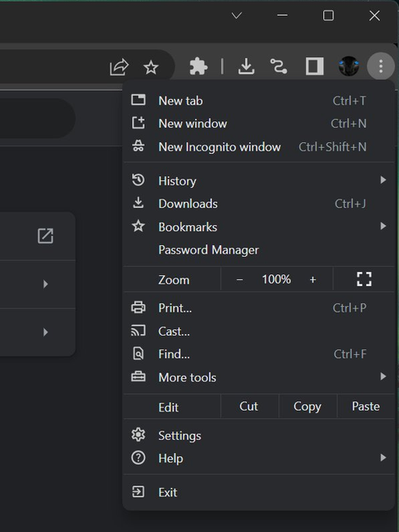Click the 100% zoom value
This screenshot has height=532, width=399.
(276, 279)
